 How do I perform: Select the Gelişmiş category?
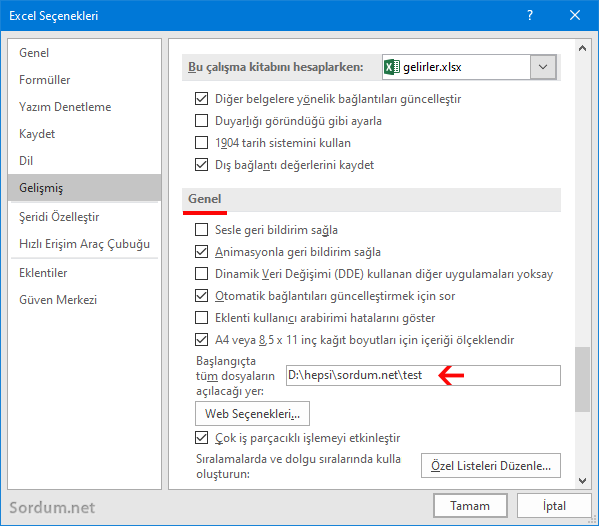point(84,188)
